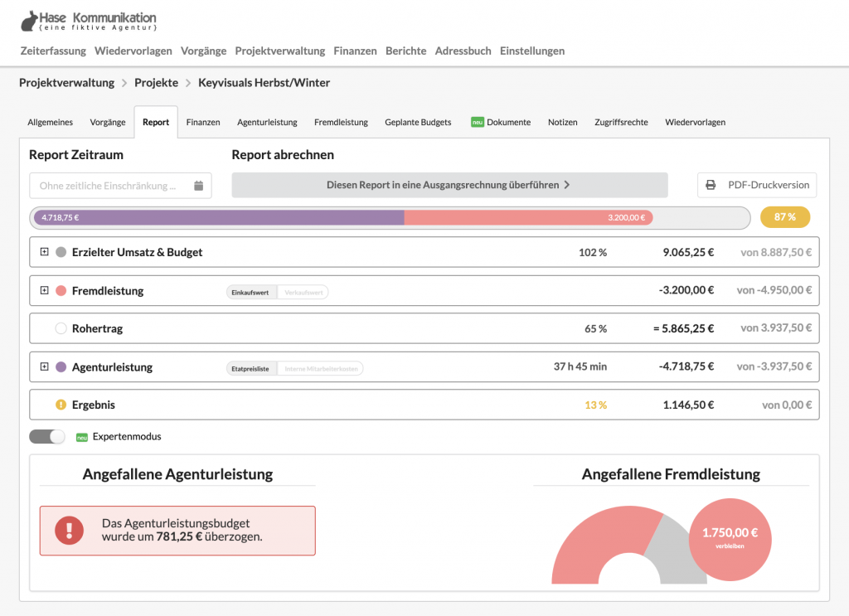This screenshot has width=849, height=616.
Task: Expand the Fremdleistung row details
Action: click(x=45, y=290)
